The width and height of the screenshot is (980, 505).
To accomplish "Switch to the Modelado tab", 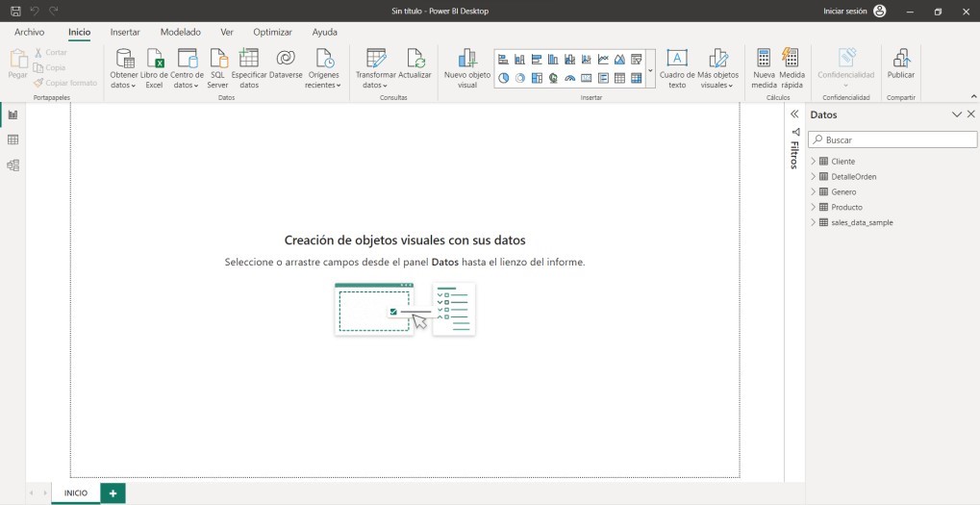I will (181, 32).
